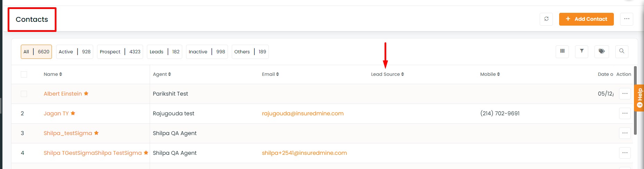Switch to the Inactive 998 tab
Viewport: 644px width, 169px height.
pos(207,52)
